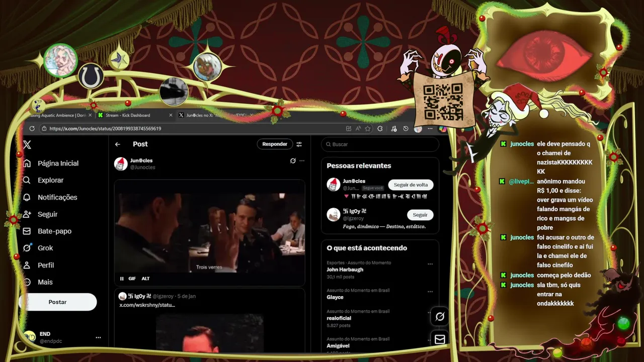Open Notificações bell in sidebar
Image resolution: width=644 pixels, height=362 pixels.
coord(50,197)
